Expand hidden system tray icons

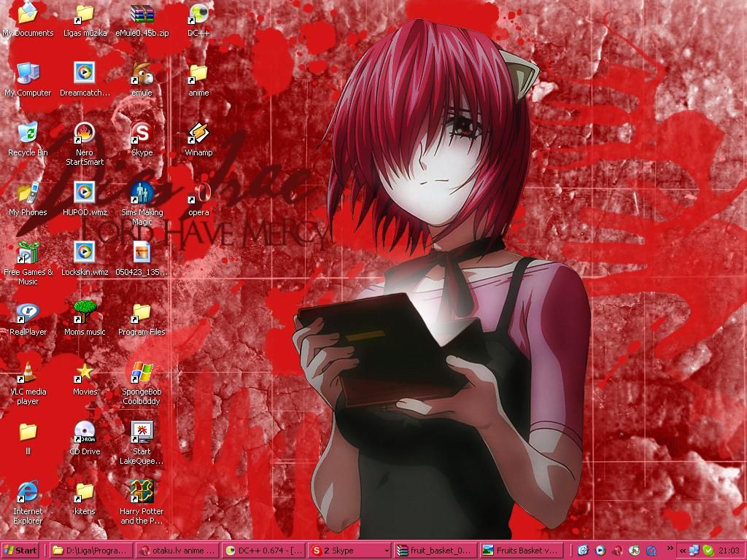point(683,551)
